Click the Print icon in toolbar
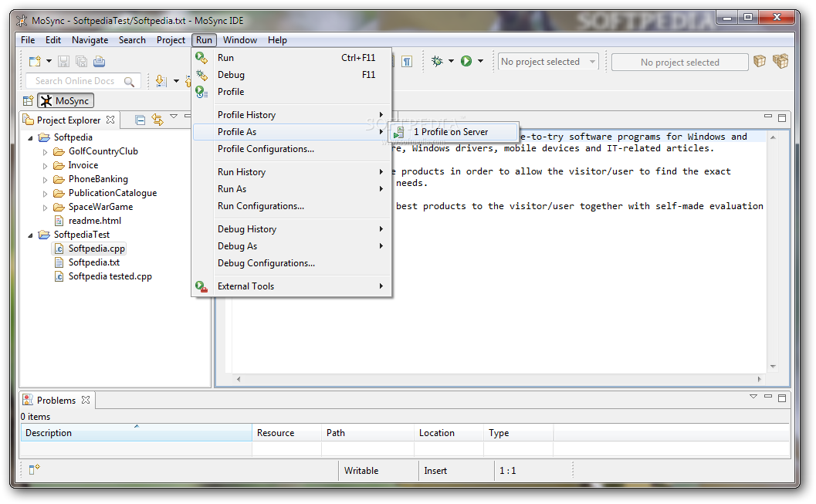The width and height of the screenshot is (816, 504). (100, 62)
